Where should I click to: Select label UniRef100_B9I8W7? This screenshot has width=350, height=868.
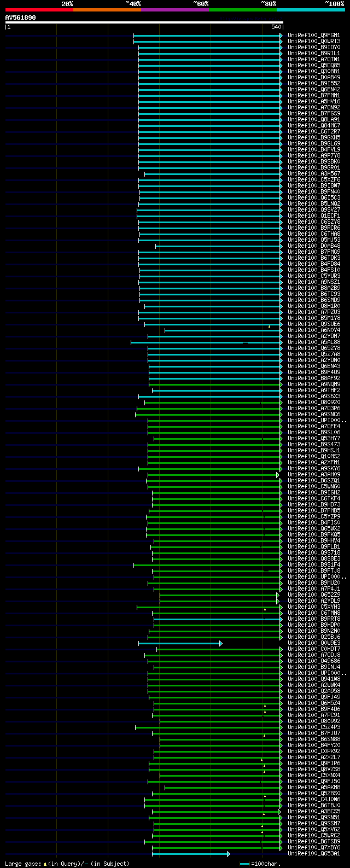pyautogui.click(x=314, y=186)
